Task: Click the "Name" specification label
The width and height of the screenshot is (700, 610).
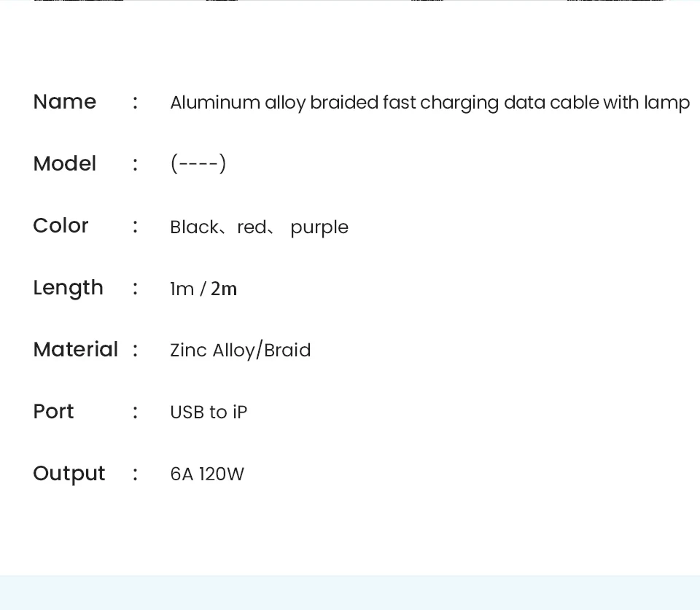Action: tap(65, 102)
